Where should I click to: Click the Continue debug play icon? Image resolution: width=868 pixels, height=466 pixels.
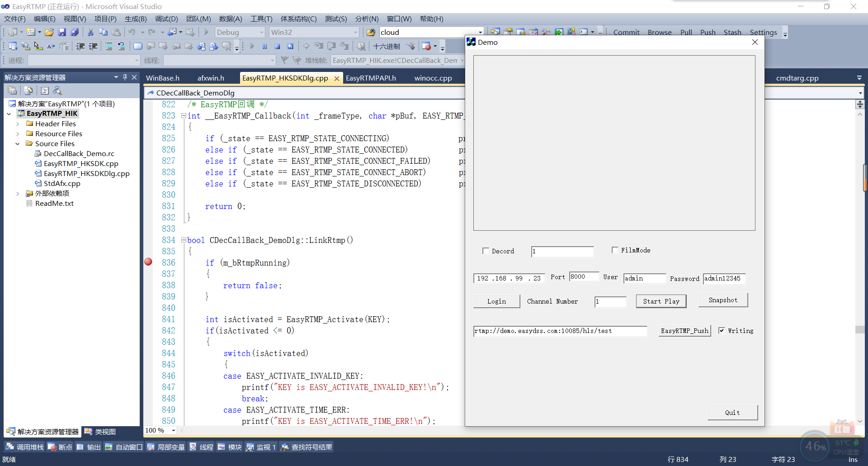coord(252,46)
